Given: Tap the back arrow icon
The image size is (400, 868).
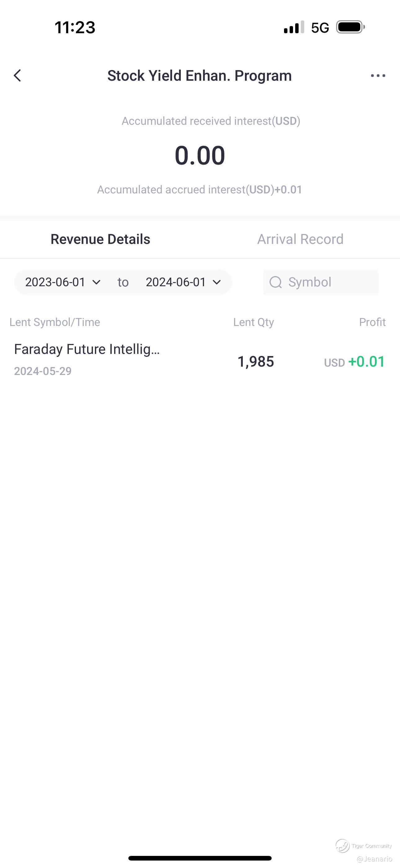Looking at the screenshot, I should click(x=17, y=75).
